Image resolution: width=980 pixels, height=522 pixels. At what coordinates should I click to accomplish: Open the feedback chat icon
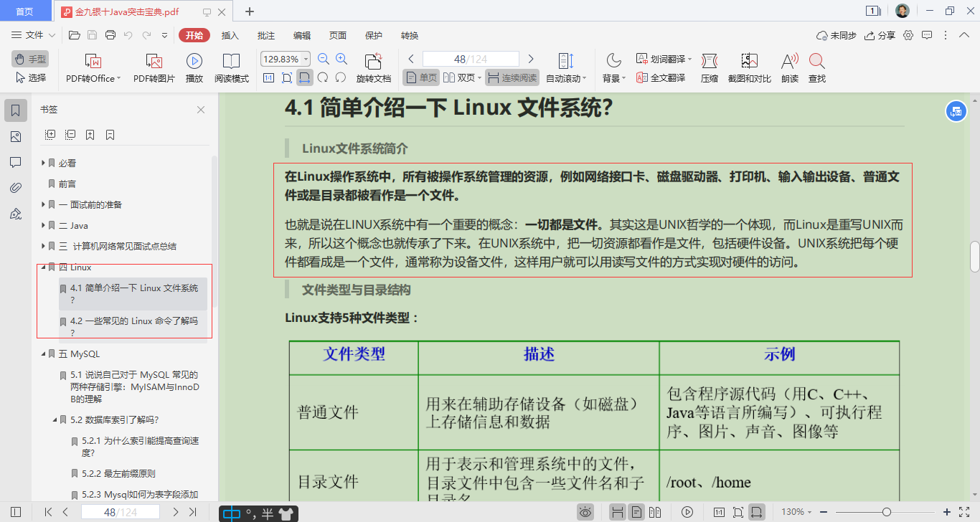[927, 35]
